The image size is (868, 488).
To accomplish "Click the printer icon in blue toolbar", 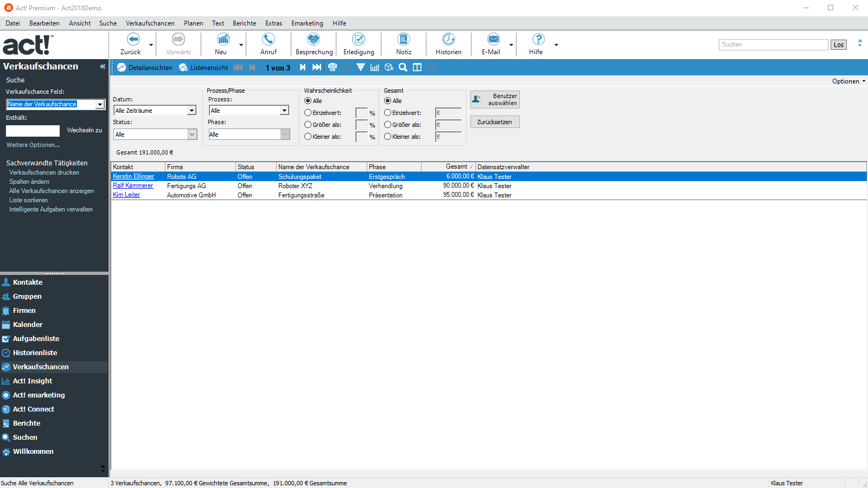I will [x=333, y=67].
